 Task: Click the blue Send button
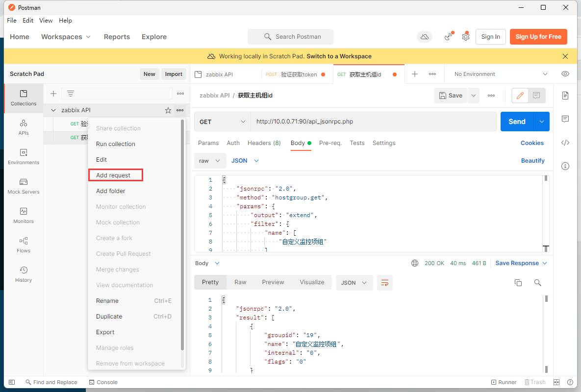pyautogui.click(x=517, y=122)
